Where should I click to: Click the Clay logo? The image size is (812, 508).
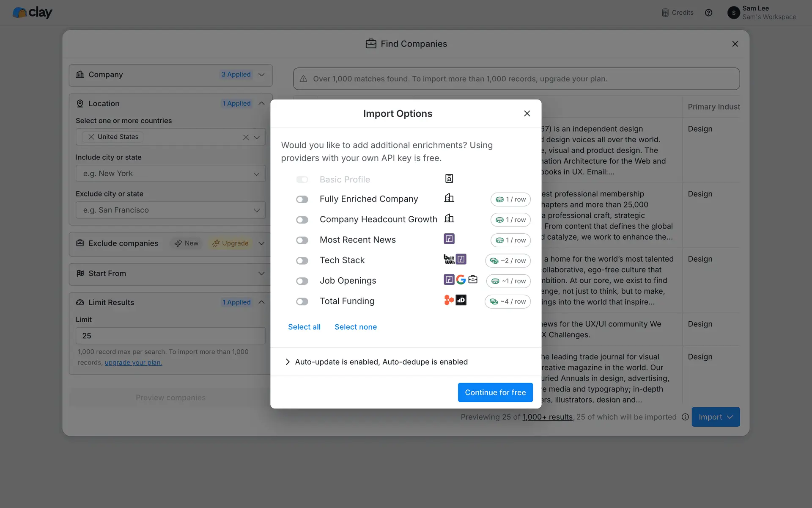tap(33, 13)
